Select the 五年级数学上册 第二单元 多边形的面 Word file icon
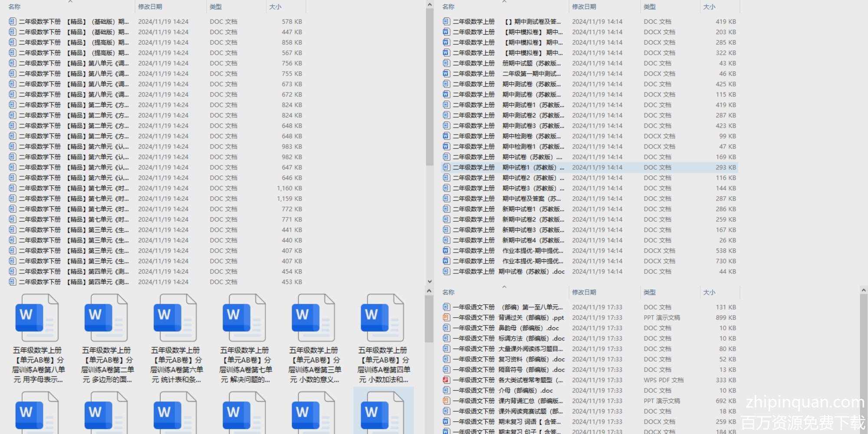Viewport: 868px width, 434px height. click(x=106, y=318)
